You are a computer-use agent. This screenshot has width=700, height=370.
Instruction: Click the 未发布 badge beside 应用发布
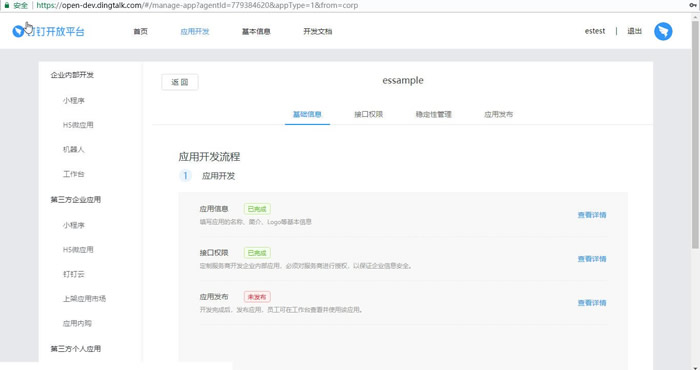pyautogui.click(x=257, y=297)
